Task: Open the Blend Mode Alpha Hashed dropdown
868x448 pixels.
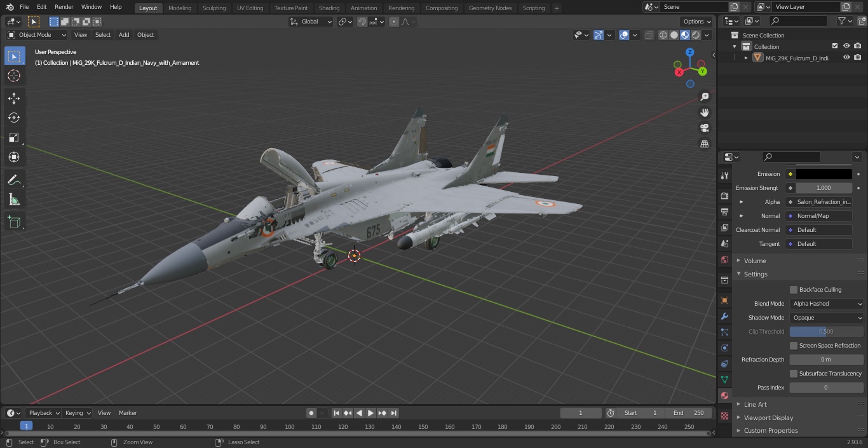Action: (827, 304)
